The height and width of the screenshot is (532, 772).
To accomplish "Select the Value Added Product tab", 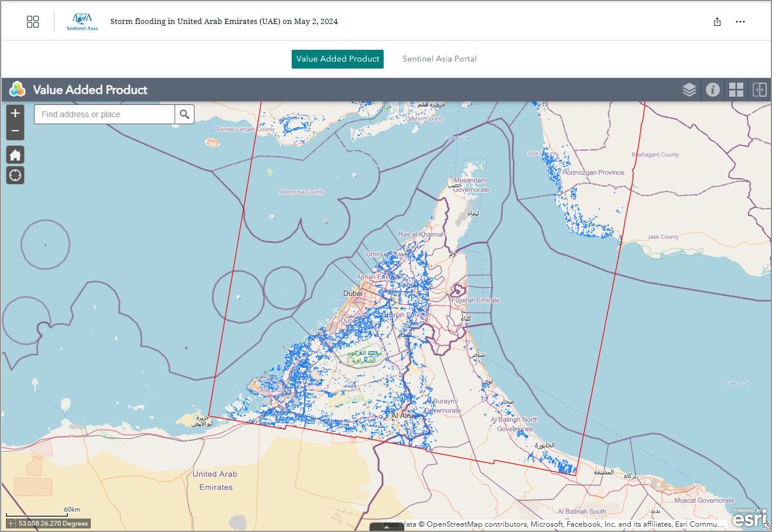I will tap(337, 59).
